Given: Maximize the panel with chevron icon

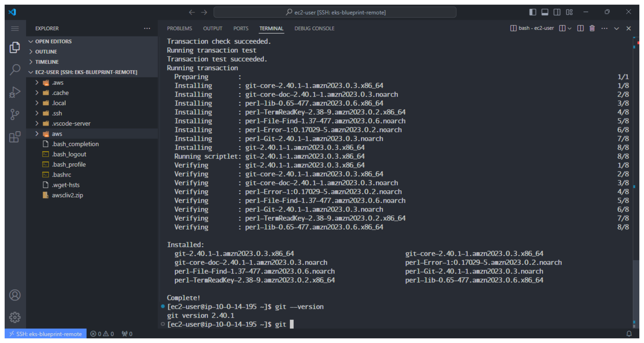Looking at the screenshot, I should point(617,29).
